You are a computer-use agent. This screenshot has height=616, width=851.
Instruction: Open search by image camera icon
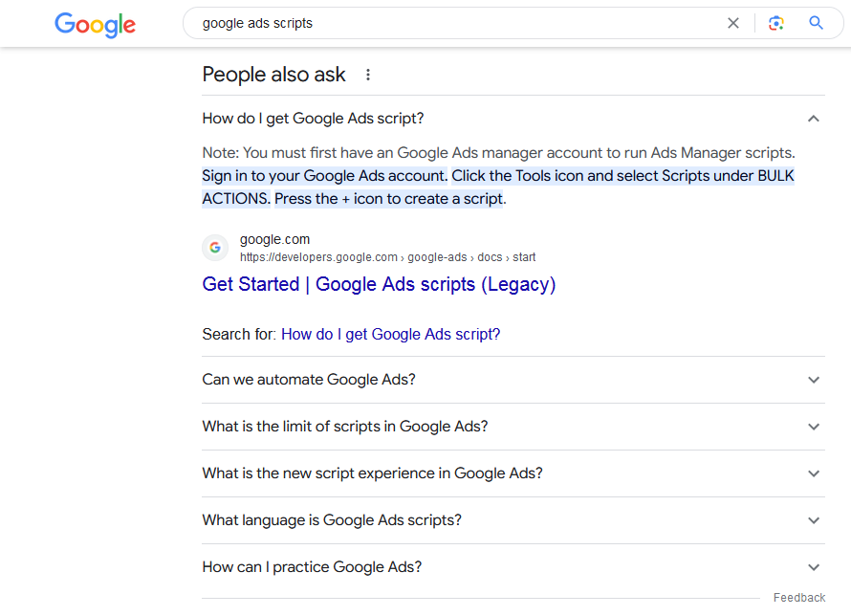point(776,23)
